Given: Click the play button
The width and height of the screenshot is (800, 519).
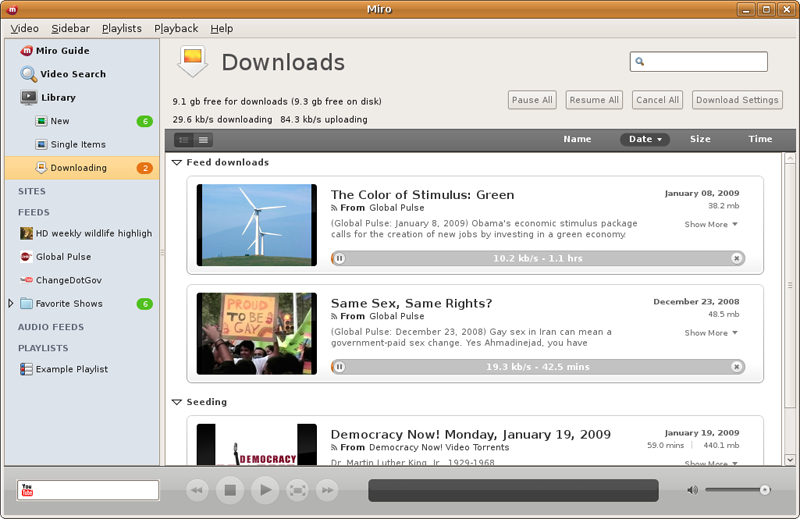Looking at the screenshot, I should click(x=265, y=490).
